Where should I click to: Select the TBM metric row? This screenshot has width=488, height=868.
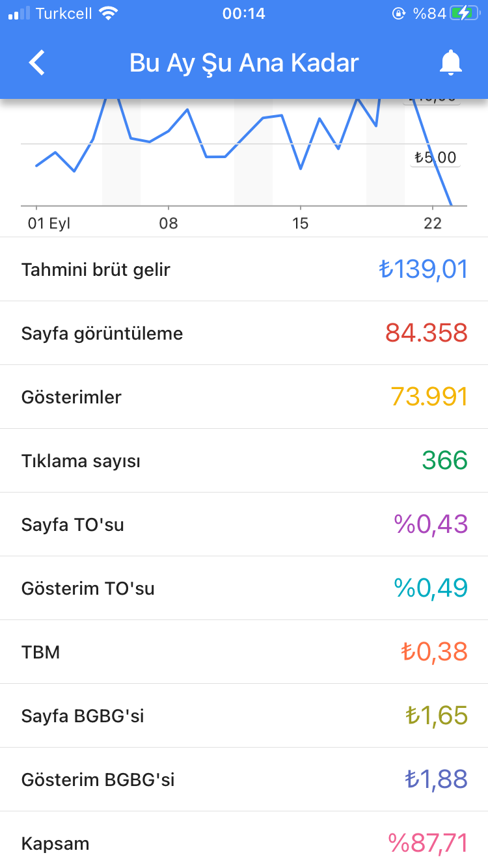(x=244, y=652)
